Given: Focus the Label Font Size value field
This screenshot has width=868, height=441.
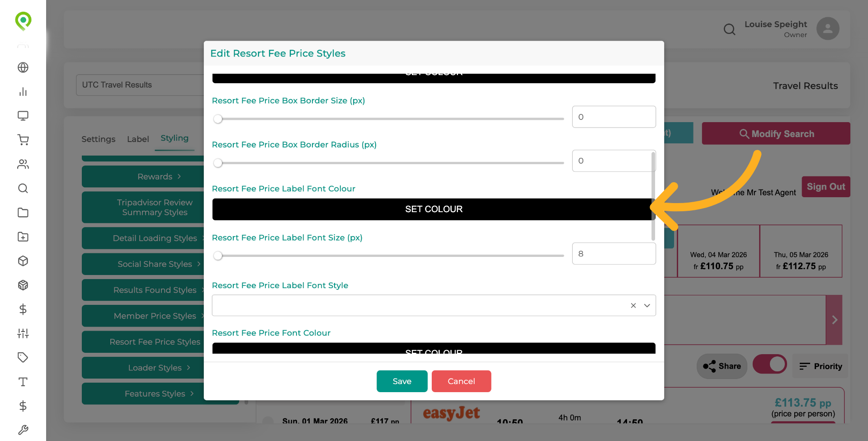Looking at the screenshot, I should (613, 254).
